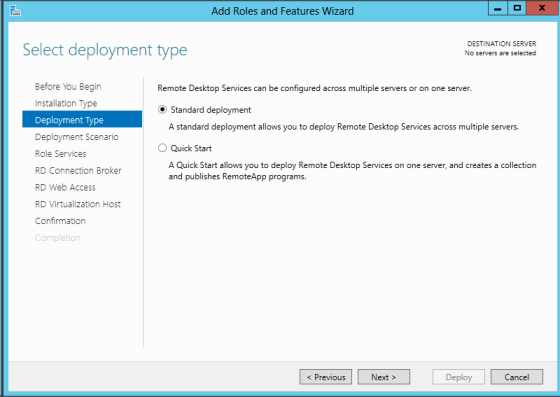Minimize the wizard window
This screenshot has width=560, height=397.
click(498, 8)
